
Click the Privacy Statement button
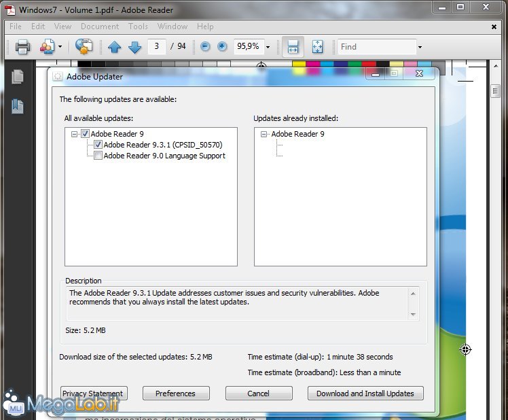click(x=94, y=393)
